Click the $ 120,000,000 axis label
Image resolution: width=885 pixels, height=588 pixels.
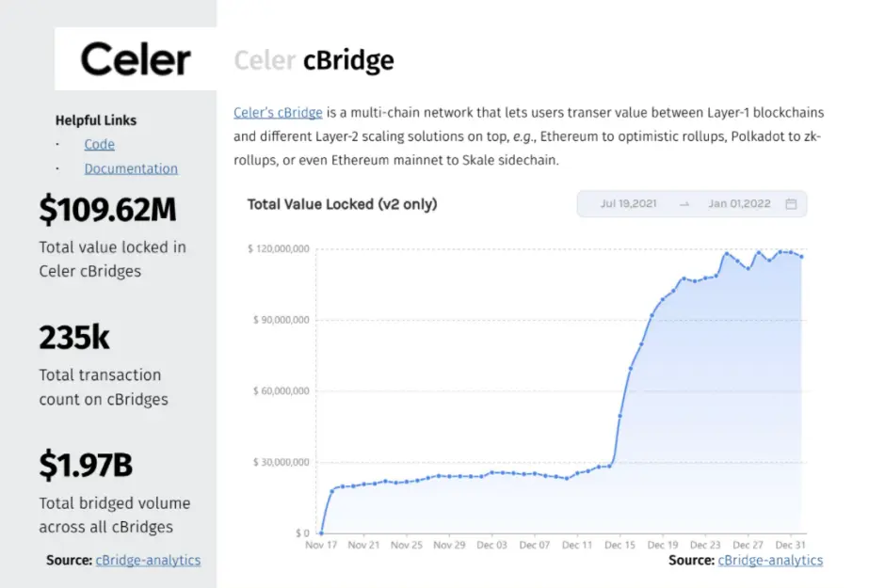click(x=279, y=248)
